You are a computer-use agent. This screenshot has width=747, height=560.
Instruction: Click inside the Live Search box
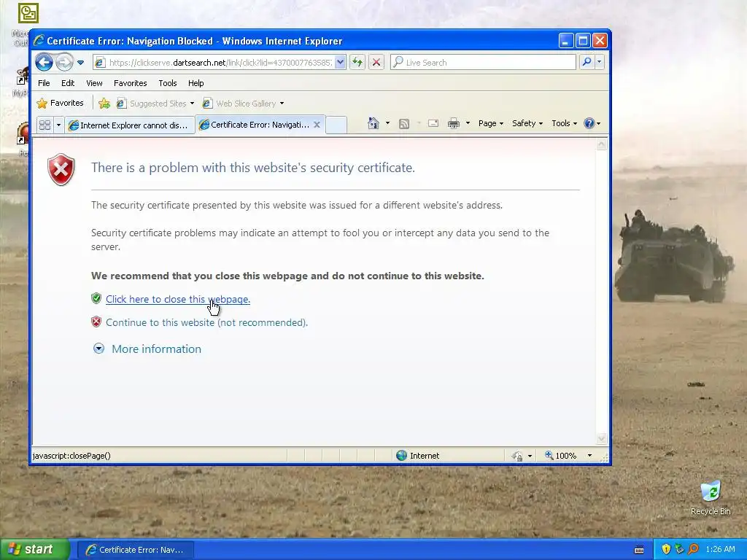483,63
